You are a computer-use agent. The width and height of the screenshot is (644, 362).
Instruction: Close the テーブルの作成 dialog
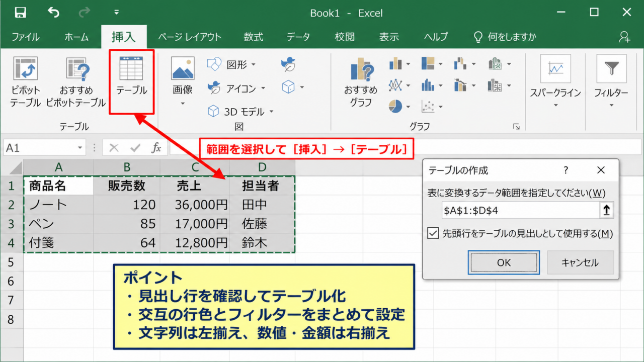tap(601, 170)
